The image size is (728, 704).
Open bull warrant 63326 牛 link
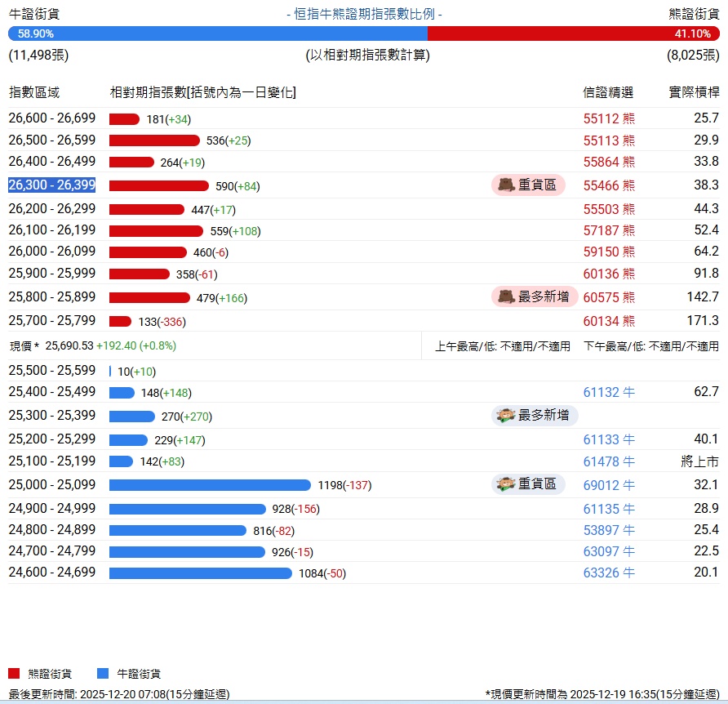click(x=609, y=573)
